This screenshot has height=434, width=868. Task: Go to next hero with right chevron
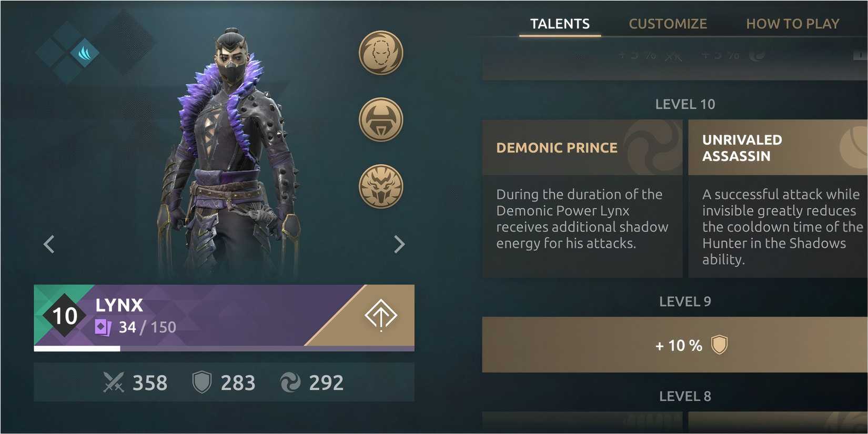pos(399,244)
